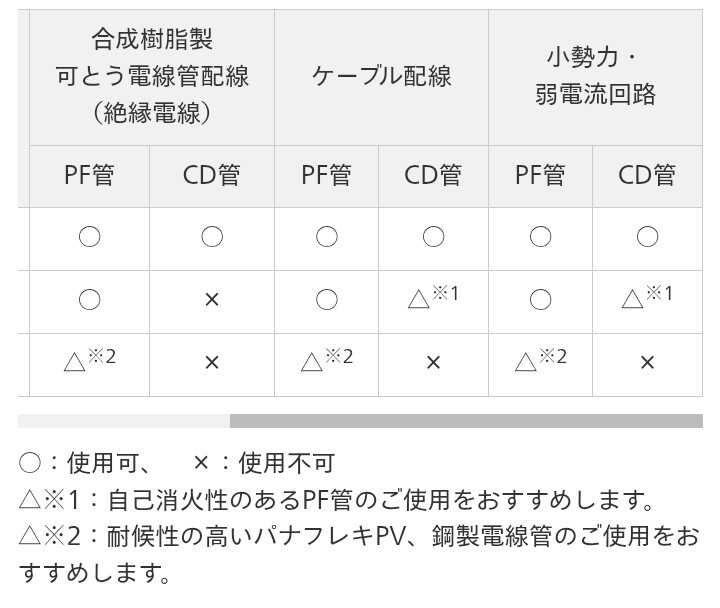Select CD管 sub-header under 小勢力・弱電流回路
The image size is (720, 608).
tap(647, 176)
